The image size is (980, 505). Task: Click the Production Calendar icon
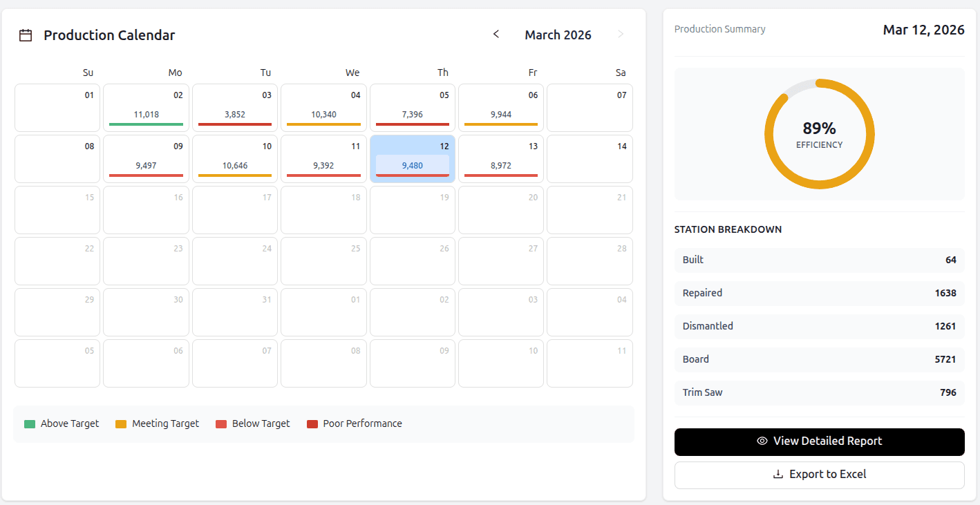[26, 35]
